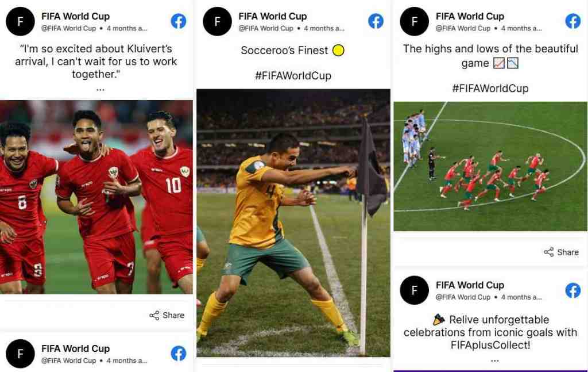Open #FIFAWorldCup hashtag in highs and lows post
Screen dimensions: 588x372
coord(490,89)
